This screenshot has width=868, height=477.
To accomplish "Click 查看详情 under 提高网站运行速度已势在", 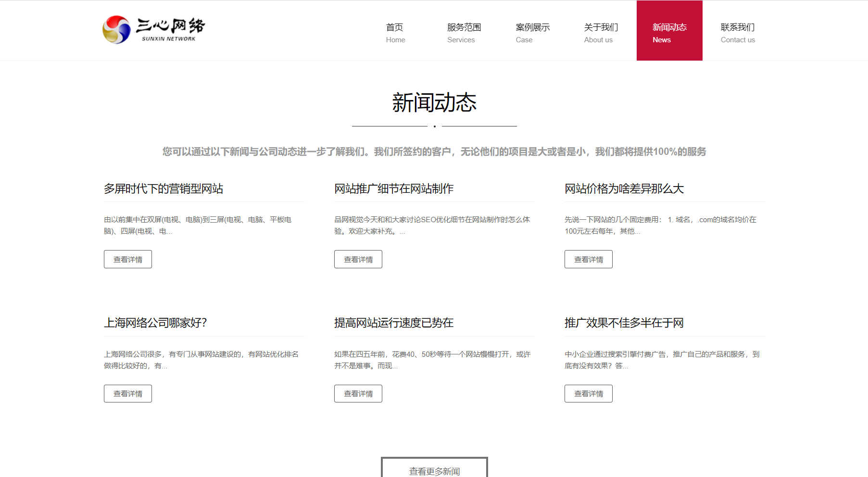I will tap(358, 393).
